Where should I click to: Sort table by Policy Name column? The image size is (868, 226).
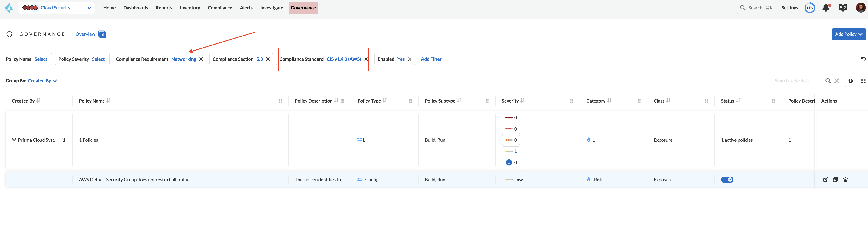tap(109, 101)
